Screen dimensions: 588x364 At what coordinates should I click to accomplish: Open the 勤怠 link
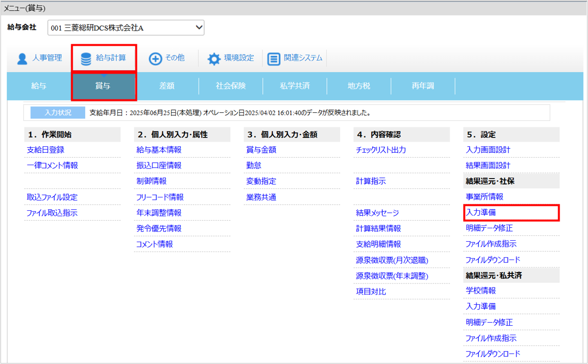(254, 166)
